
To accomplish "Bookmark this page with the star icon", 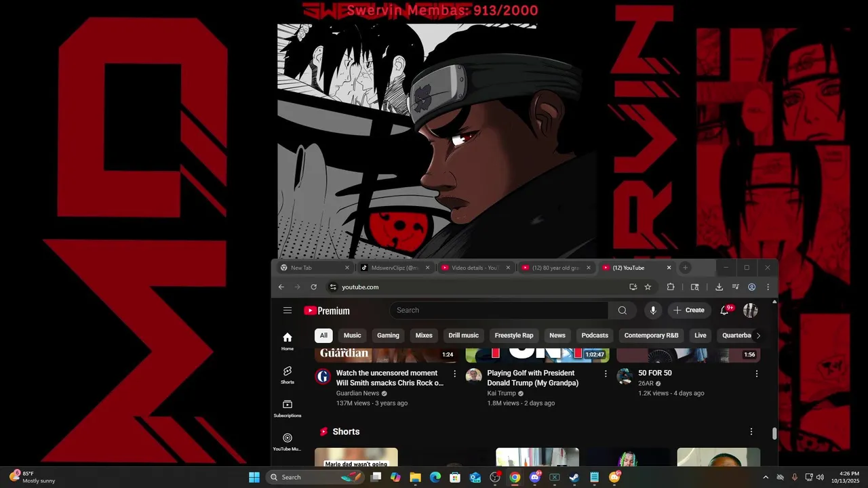I will tap(648, 287).
